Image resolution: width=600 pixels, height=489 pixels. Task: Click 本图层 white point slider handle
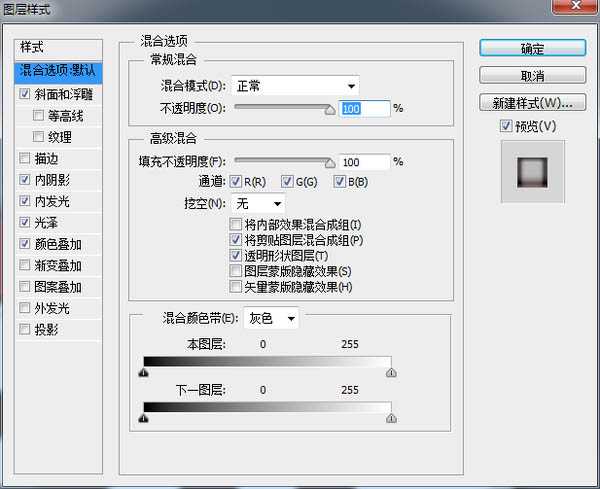(x=391, y=372)
